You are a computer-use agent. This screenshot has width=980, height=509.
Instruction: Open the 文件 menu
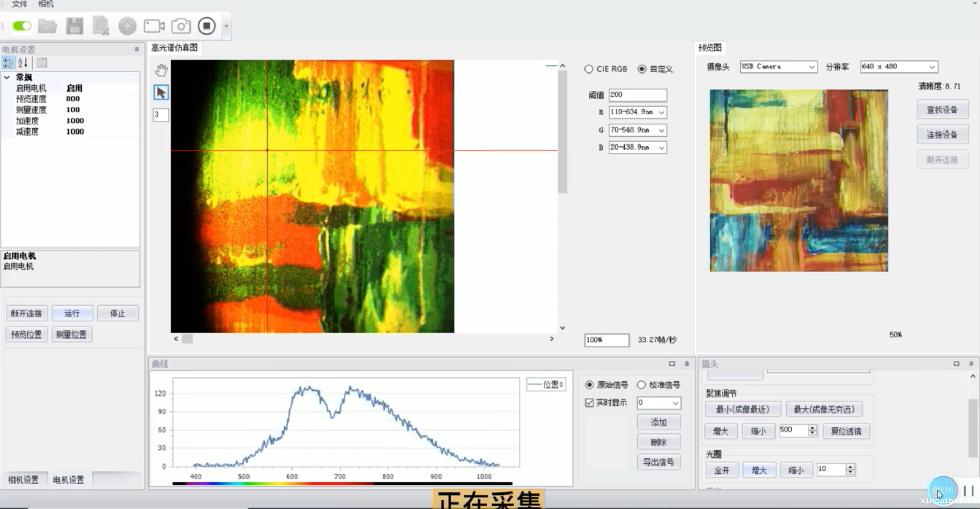[19, 4]
